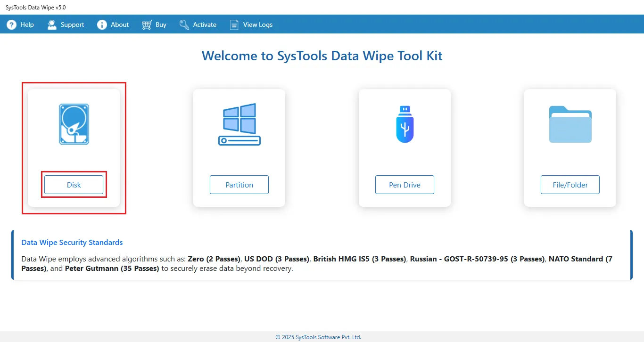Click the Support person icon
Screen dimensions: 644x342
pyautogui.click(x=52, y=24)
